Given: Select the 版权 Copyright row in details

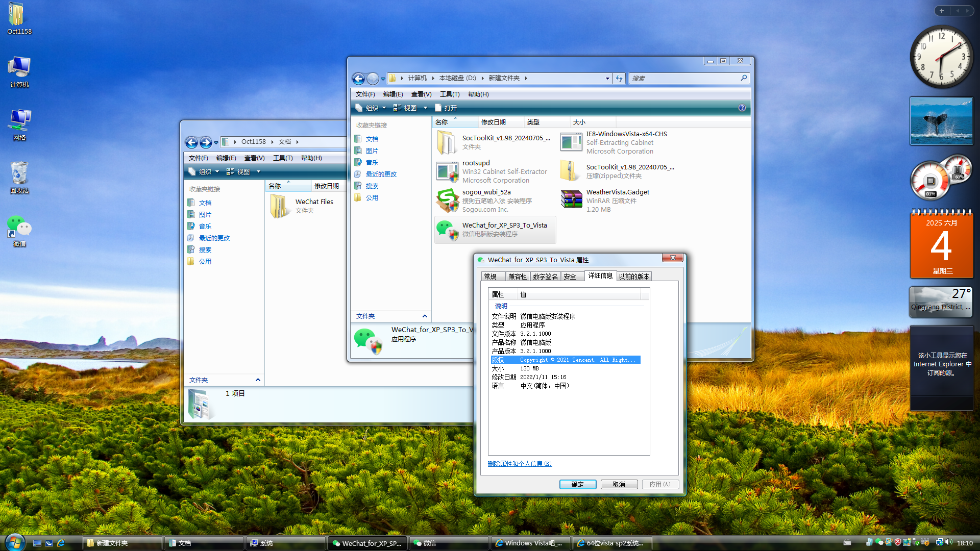Looking at the screenshot, I should 565,360.
